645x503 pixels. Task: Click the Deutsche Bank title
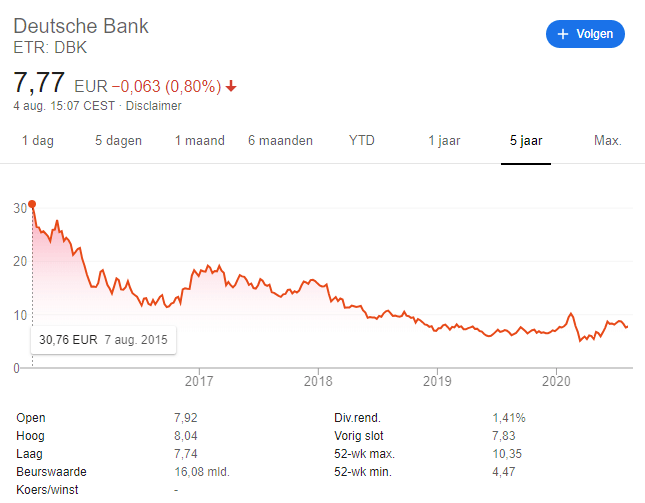coord(81,26)
